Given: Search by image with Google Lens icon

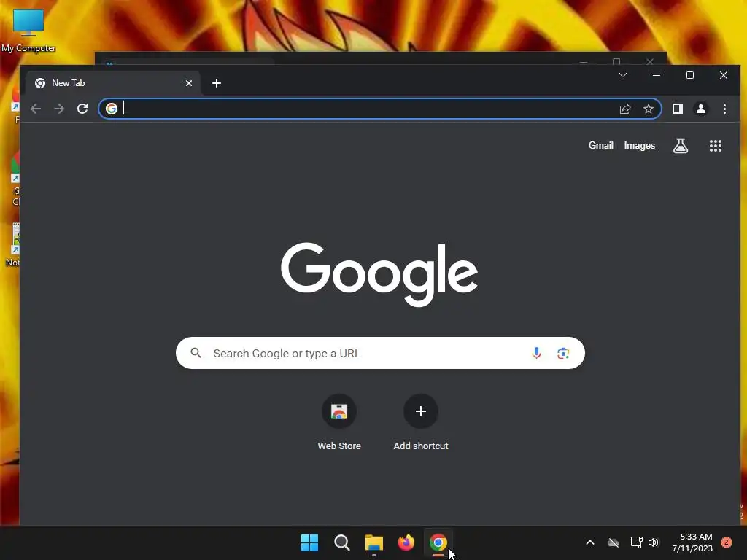Looking at the screenshot, I should (563, 354).
